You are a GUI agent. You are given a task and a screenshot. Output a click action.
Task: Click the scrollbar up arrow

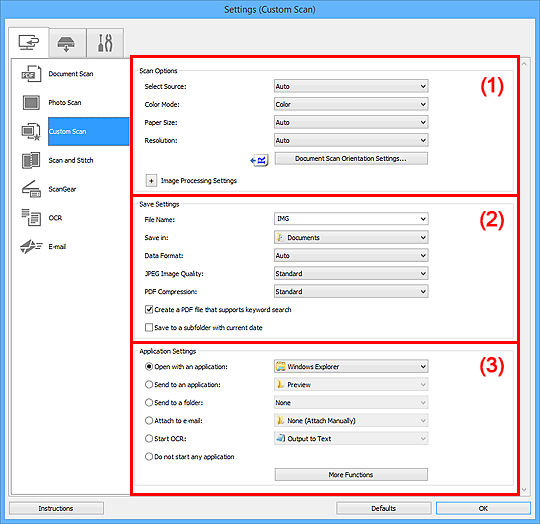tap(524, 64)
